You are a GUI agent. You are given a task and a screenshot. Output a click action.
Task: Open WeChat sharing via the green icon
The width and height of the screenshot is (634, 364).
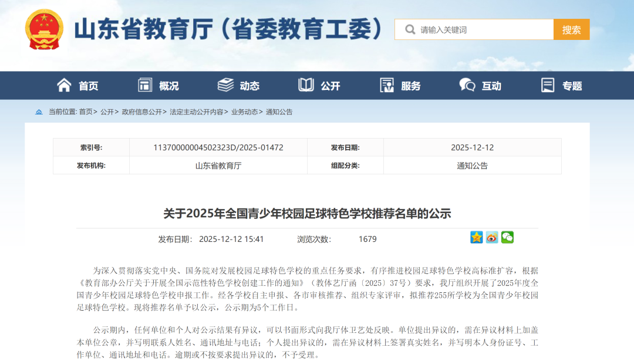507,237
